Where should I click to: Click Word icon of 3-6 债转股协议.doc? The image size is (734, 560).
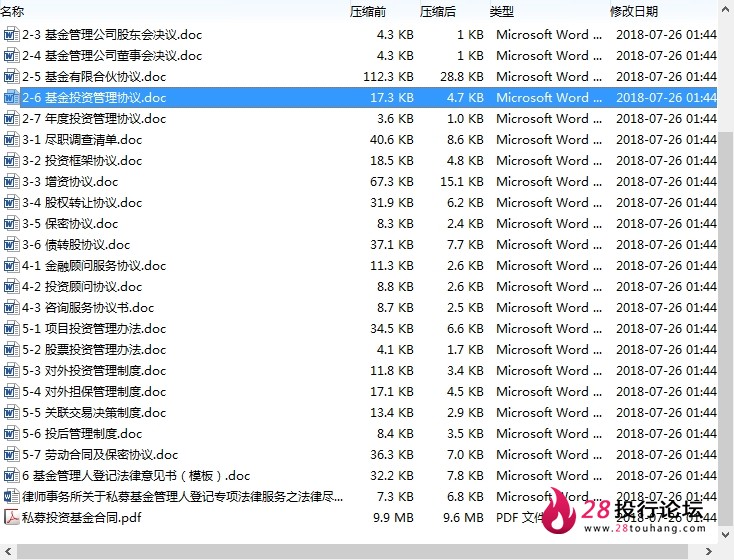point(11,244)
